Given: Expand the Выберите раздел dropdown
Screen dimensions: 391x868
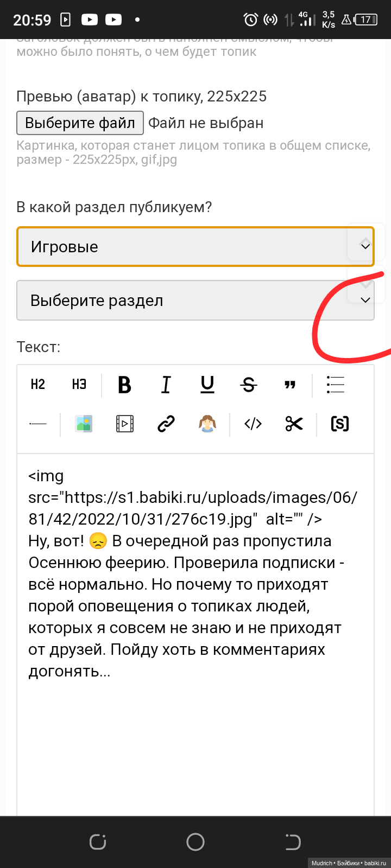Looking at the screenshot, I should pyautogui.click(x=195, y=301).
